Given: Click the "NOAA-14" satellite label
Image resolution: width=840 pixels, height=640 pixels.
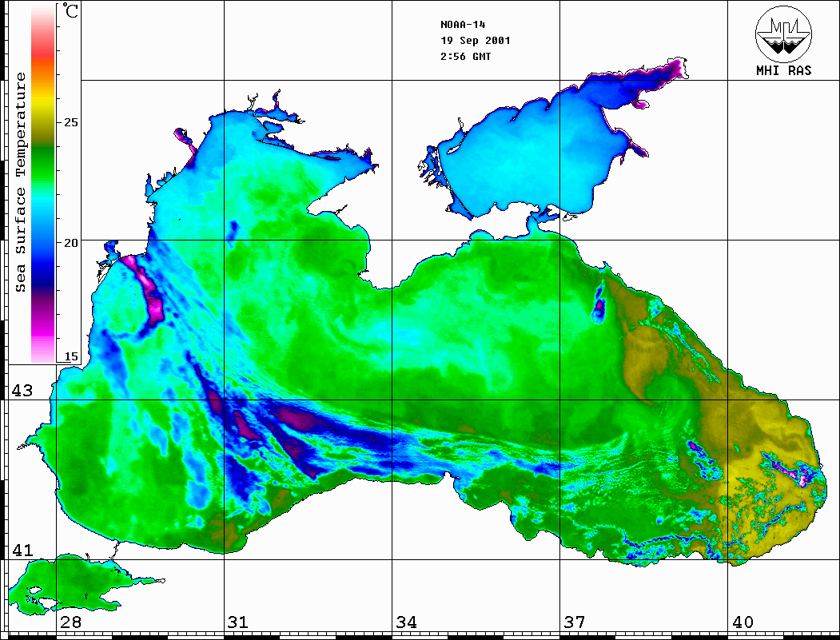Looking at the screenshot, I should (x=463, y=25).
